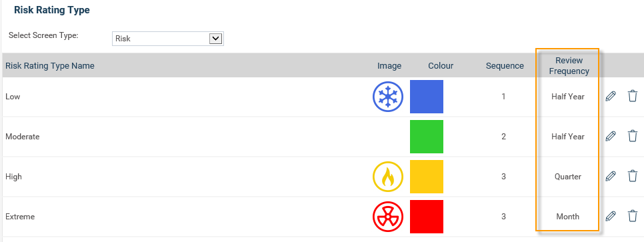Select the Quarter review frequency cell

[567, 177]
